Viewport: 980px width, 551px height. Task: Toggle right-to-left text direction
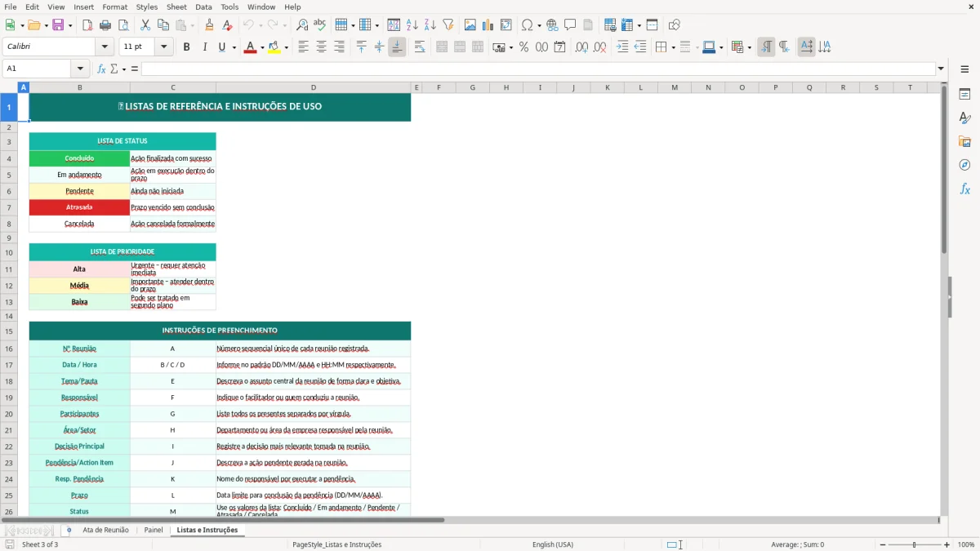click(784, 47)
